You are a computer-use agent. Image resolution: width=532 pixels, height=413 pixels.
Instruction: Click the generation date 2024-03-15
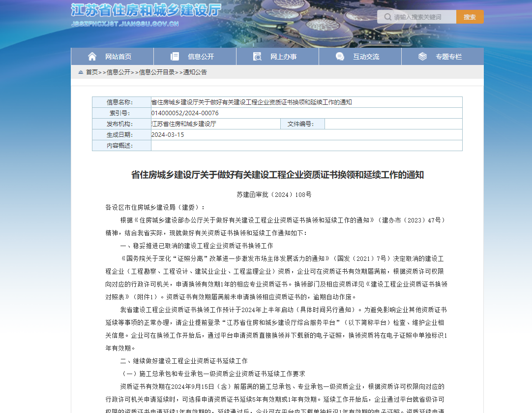[168, 135]
